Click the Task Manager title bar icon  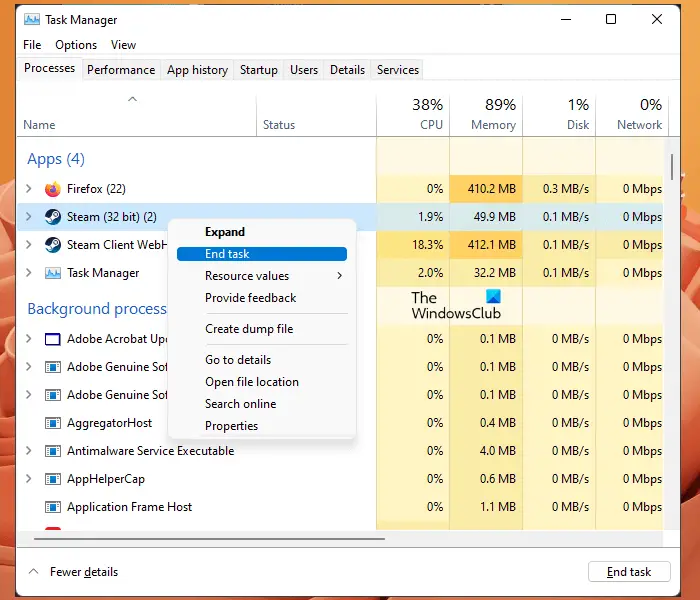[x=31, y=20]
